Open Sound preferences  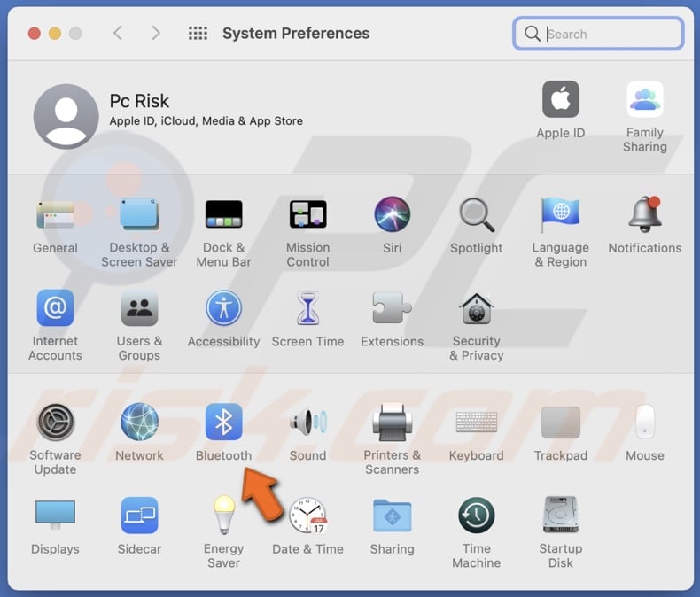click(307, 423)
